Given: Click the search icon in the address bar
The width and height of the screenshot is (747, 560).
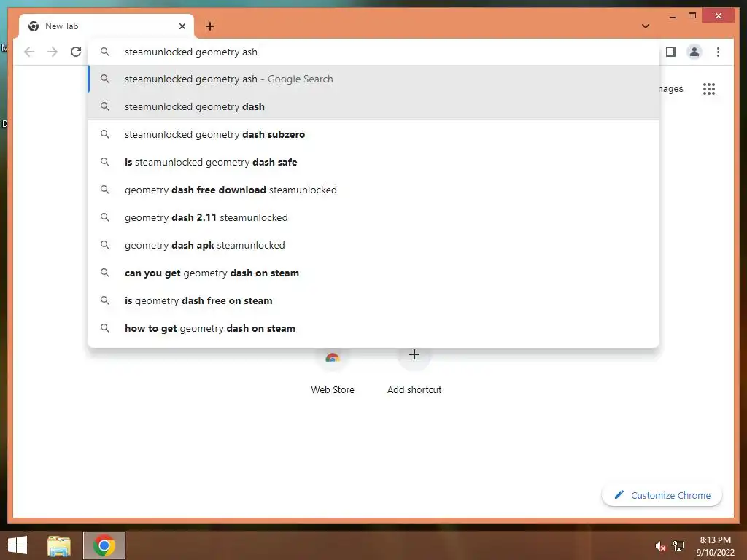Looking at the screenshot, I should click(105, 52).
